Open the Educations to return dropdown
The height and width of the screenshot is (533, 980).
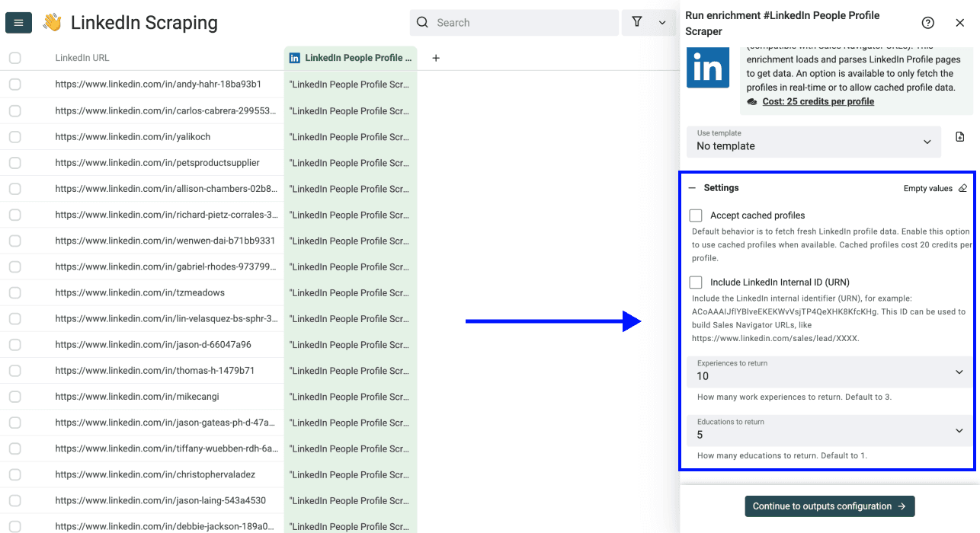click(x=960, y=430)
